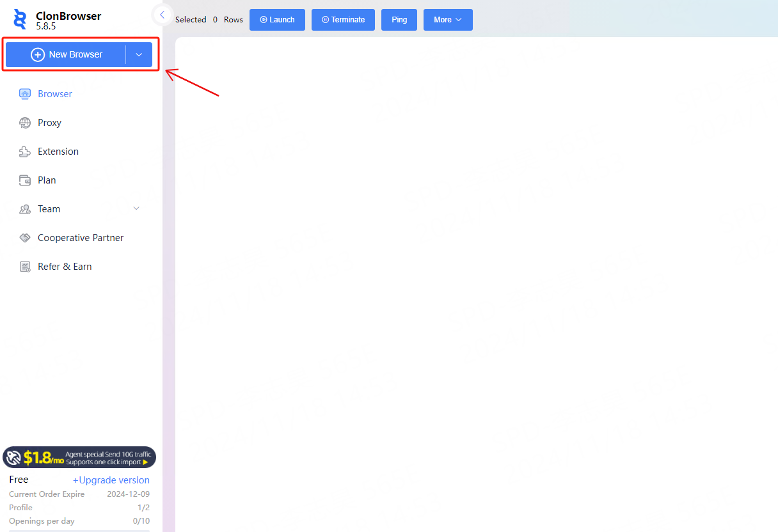Viewport: 778px width, 532px height.
Task: Click the Terminate button
Action: (343, 20)
